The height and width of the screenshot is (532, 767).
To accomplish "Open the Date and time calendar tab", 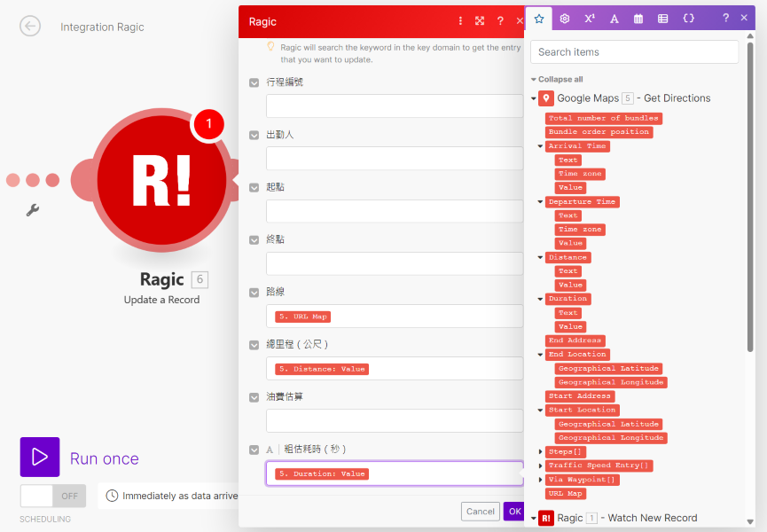I will (x=638, y=19).
